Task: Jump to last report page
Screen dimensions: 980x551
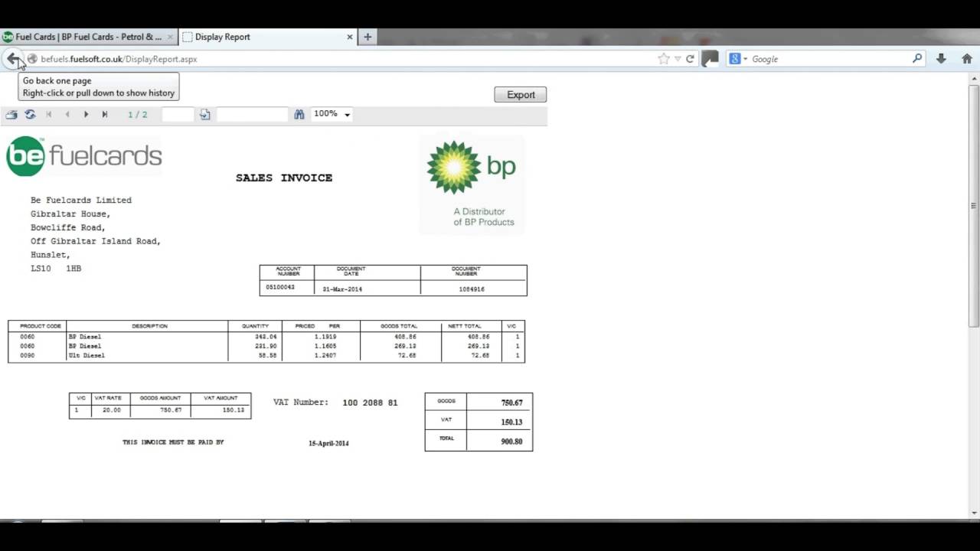Action: [105, 115]
